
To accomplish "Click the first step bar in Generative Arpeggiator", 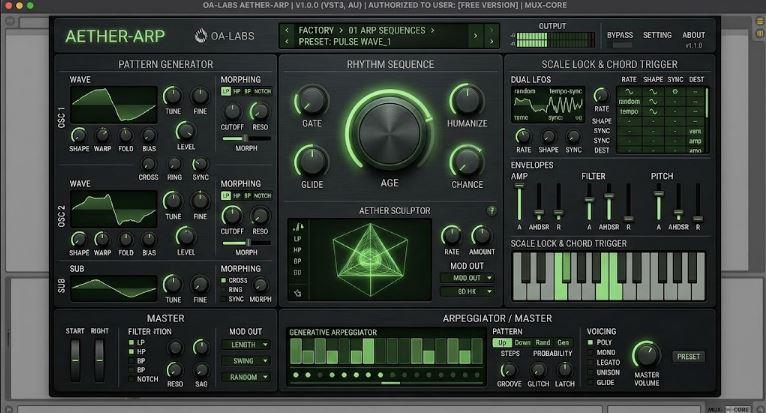I will pos(296,351).
